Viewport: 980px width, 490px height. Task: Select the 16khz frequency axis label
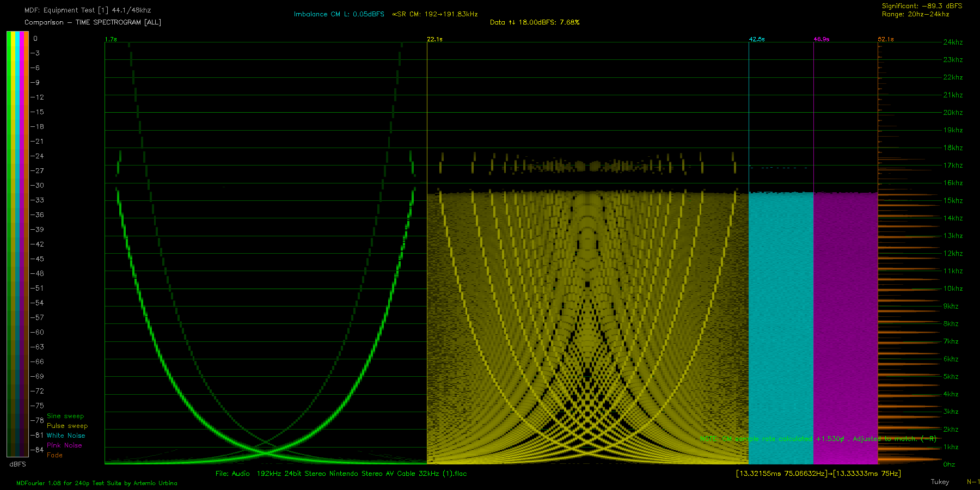coord(953,183)
